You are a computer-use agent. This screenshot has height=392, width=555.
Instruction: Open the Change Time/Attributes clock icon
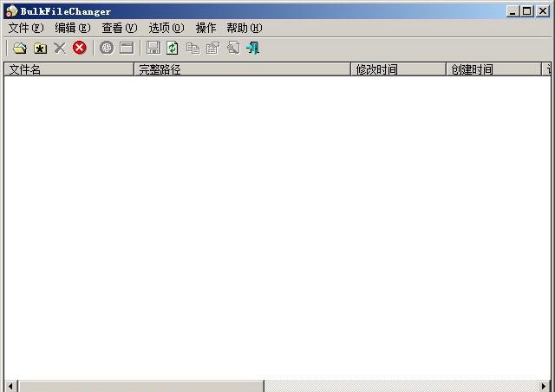pyautogui.click(x=107, y=48)
